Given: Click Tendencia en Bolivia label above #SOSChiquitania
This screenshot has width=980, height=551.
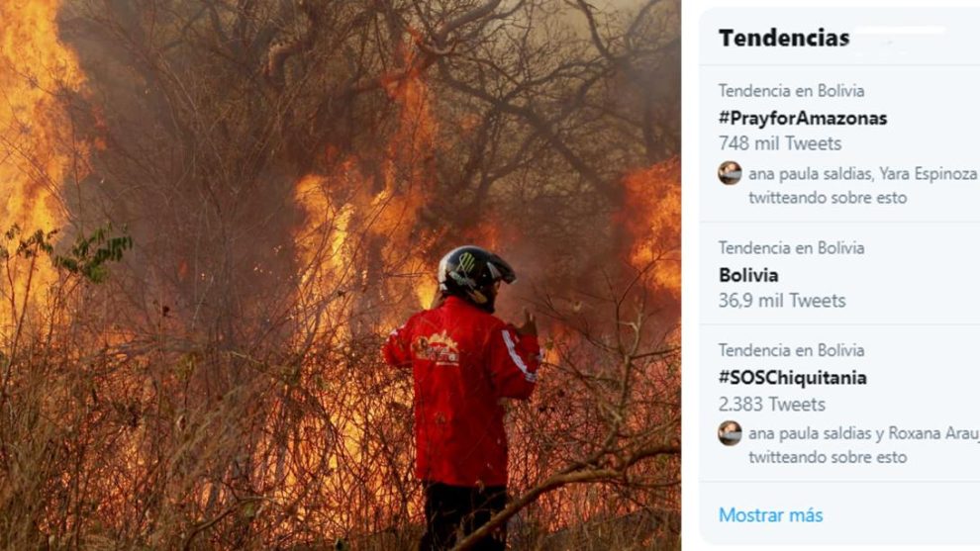Looking at the screenshot, I should coord(791,350).
